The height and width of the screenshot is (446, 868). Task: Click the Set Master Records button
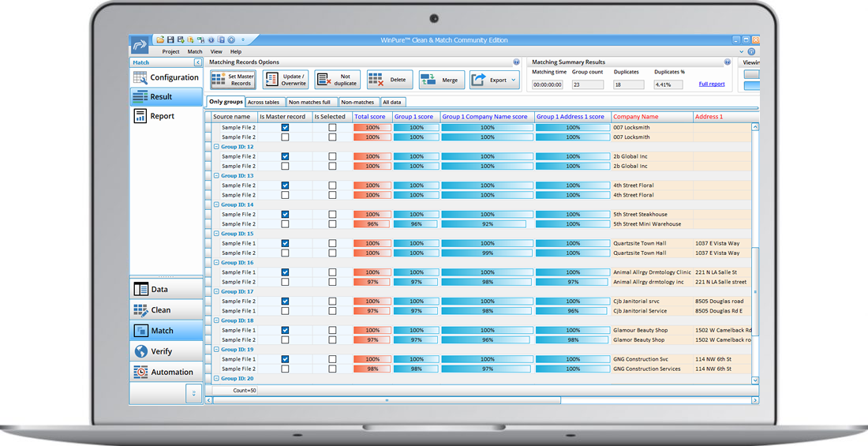(233, 80)
